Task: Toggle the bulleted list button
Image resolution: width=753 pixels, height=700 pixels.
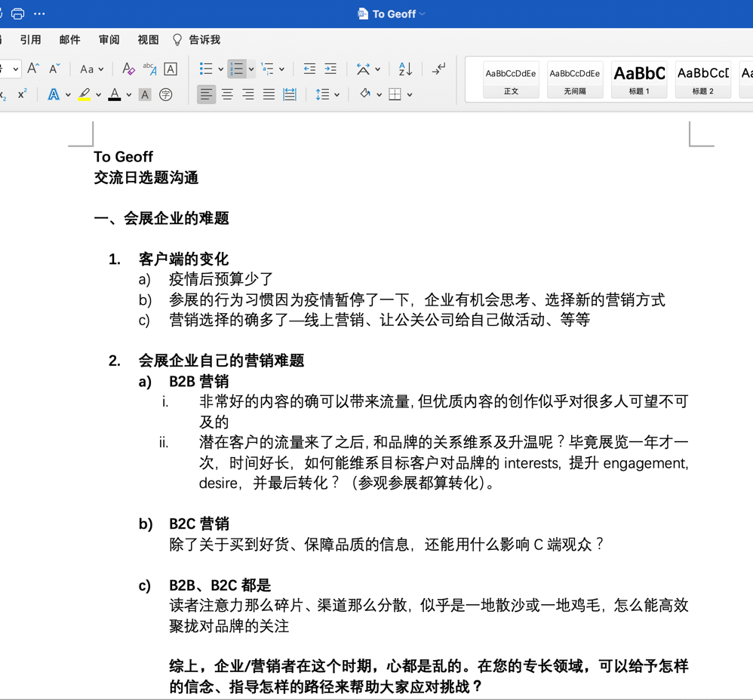Action: (206, 69)
